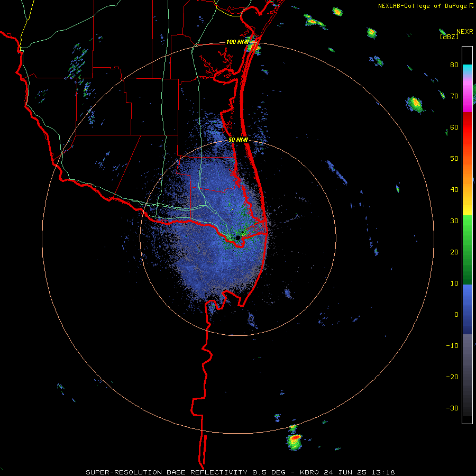Click the 10 dBZ scale value
This screenshot has width=476, height=476.
(x=454, y=283)
